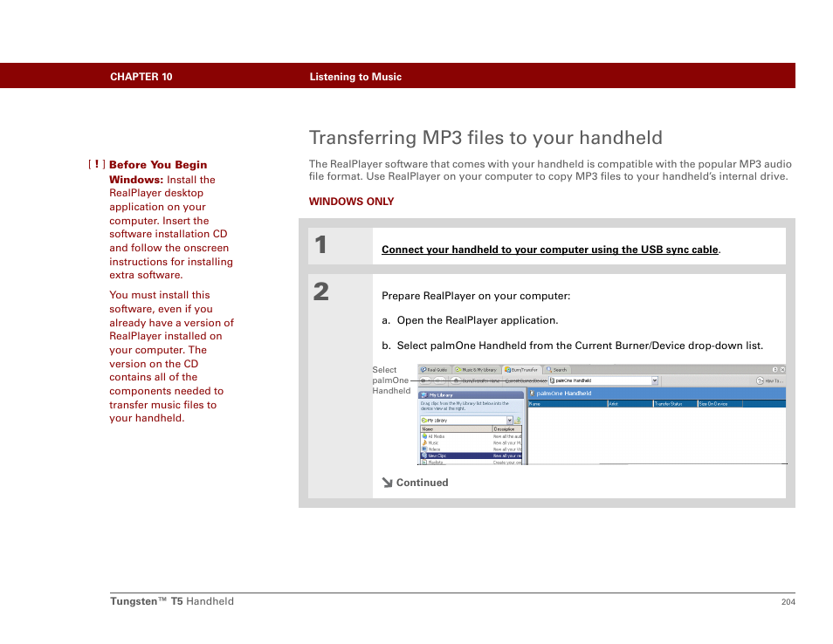Open the Search tab
The image size is (833, 644).
pos(557,369)
